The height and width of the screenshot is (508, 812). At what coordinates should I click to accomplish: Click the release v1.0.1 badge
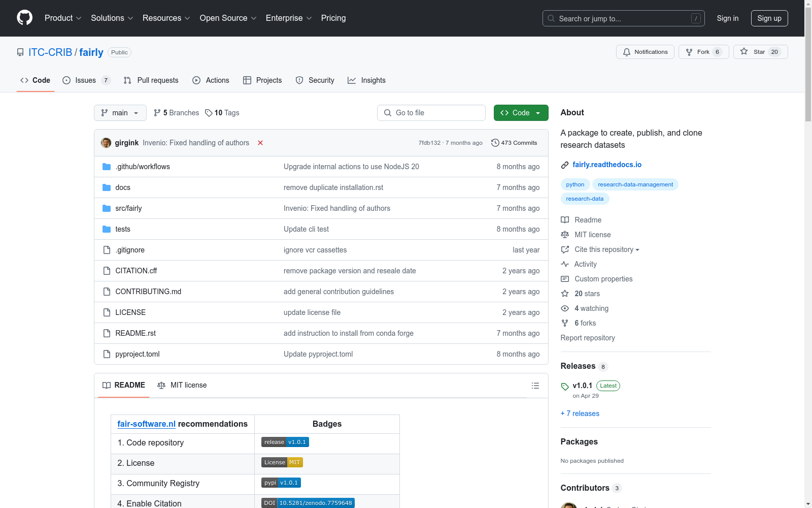[x=285, y=442]
